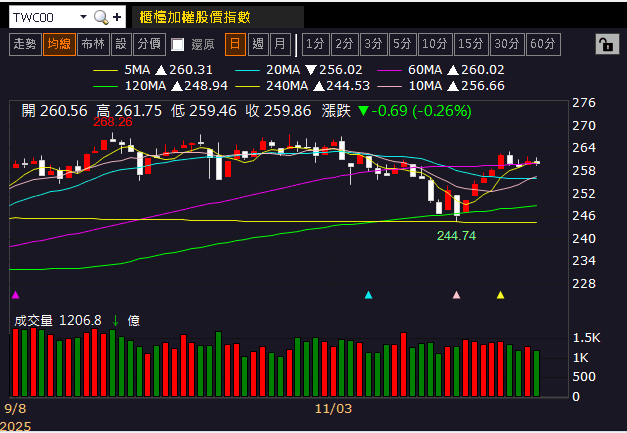Click the high price label 268.26
Viewport: 627px width, 433px height.
(113, 122)
